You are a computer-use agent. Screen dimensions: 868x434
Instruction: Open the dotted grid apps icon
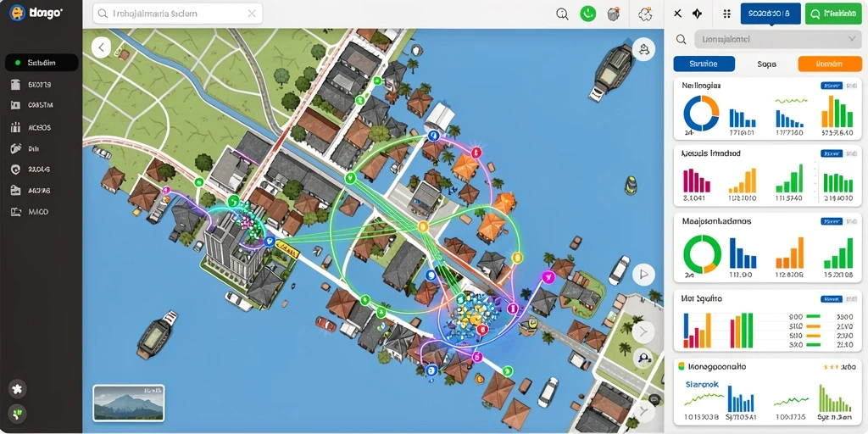coord(727,14)
